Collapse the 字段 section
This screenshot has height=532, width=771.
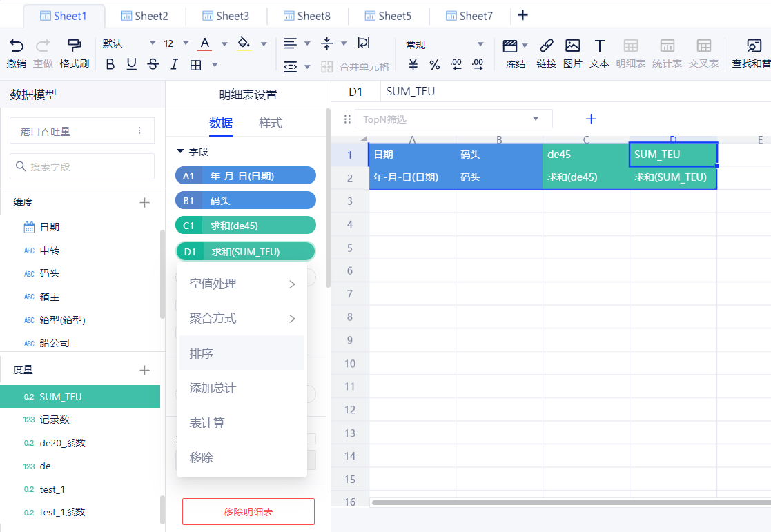tap(181, 151)
